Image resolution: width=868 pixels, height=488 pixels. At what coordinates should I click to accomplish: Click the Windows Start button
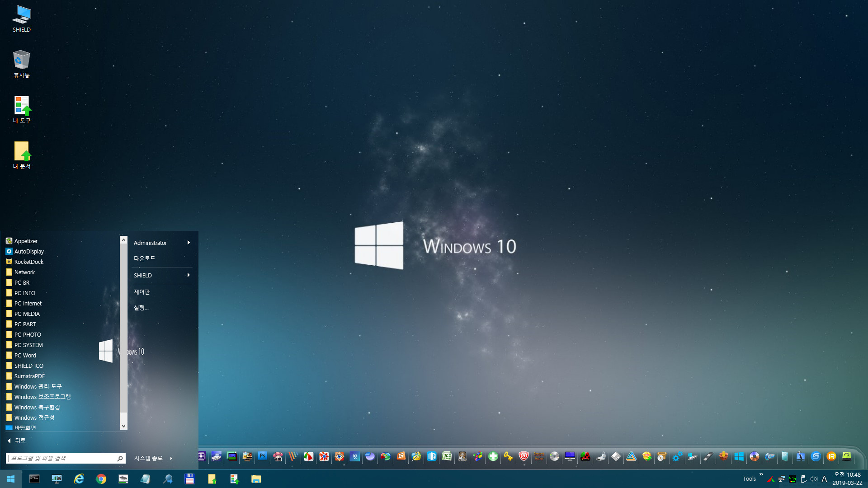[x=11, y=479]
